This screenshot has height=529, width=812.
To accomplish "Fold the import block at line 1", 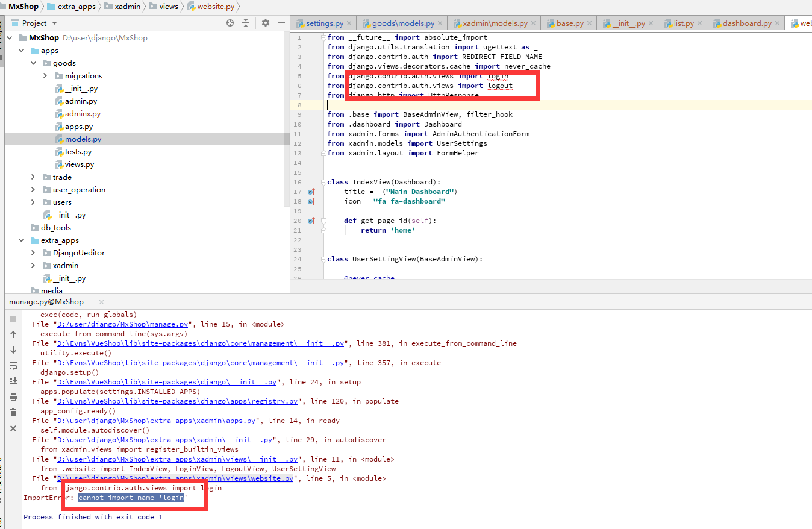I will coord(323,37).
